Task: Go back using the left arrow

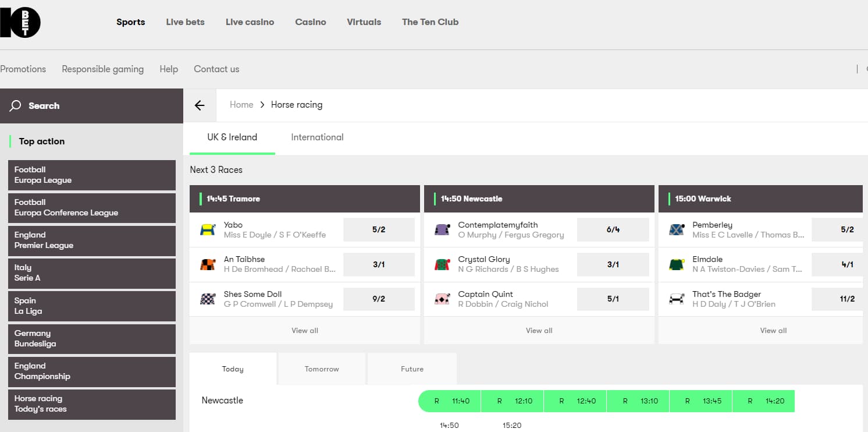Action: pos(200,105)
